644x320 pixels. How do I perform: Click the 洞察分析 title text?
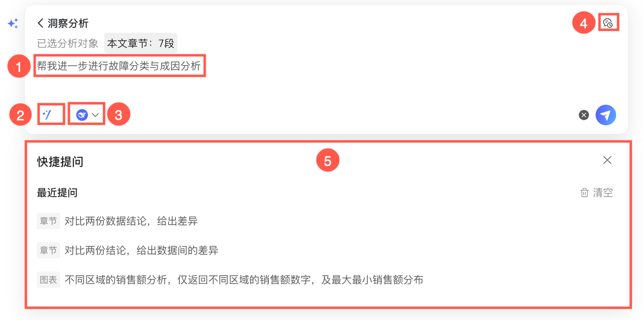[x=68, y=23]
